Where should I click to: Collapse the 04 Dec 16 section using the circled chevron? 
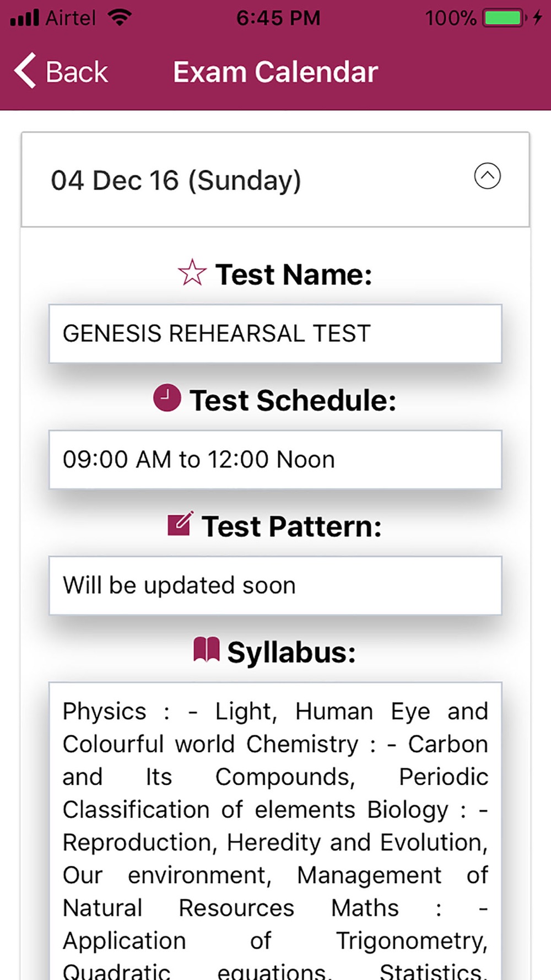pyautogui.click(x=487, y=176)
